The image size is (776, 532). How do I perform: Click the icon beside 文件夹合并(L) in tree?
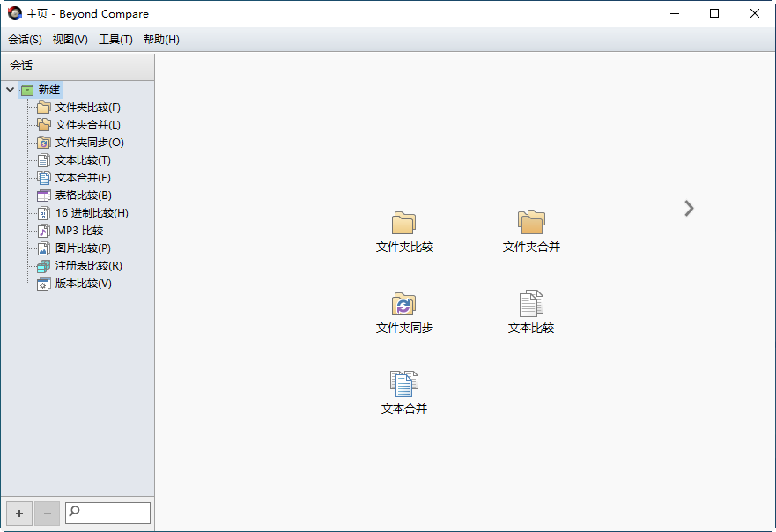(43, 125)
